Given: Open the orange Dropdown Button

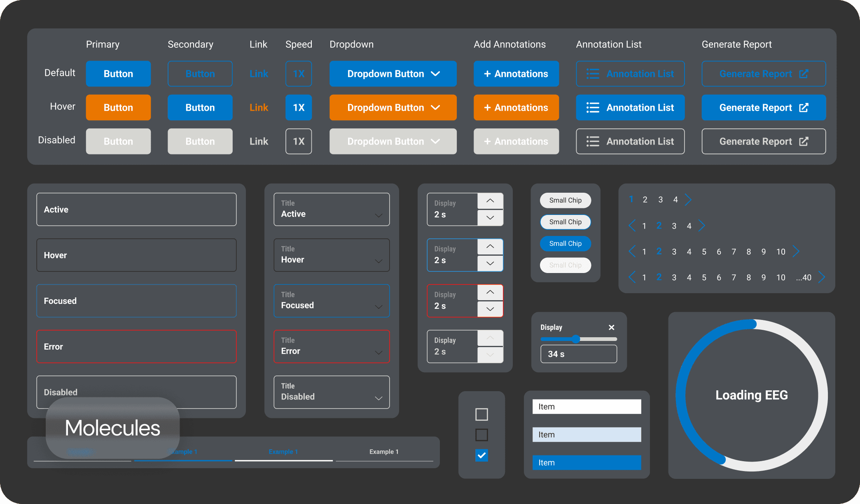Looking at the screenshot, I should [x=393, y=107].
